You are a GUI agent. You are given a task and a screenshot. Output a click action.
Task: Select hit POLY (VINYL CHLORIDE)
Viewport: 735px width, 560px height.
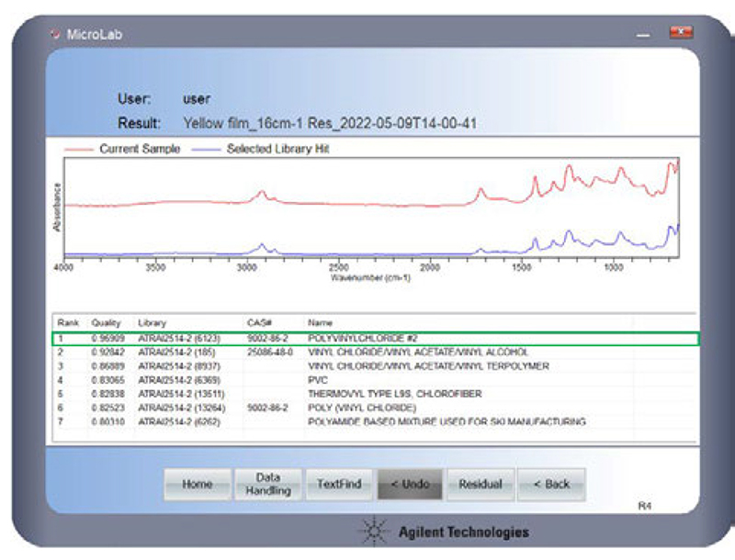pyautogui.click(x=376, y=408)
